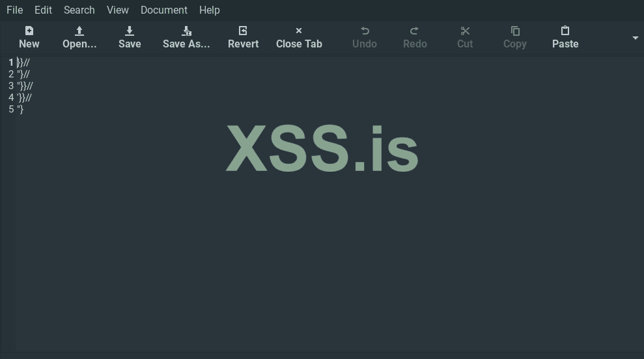Open the Help menu

pos(210,10)
